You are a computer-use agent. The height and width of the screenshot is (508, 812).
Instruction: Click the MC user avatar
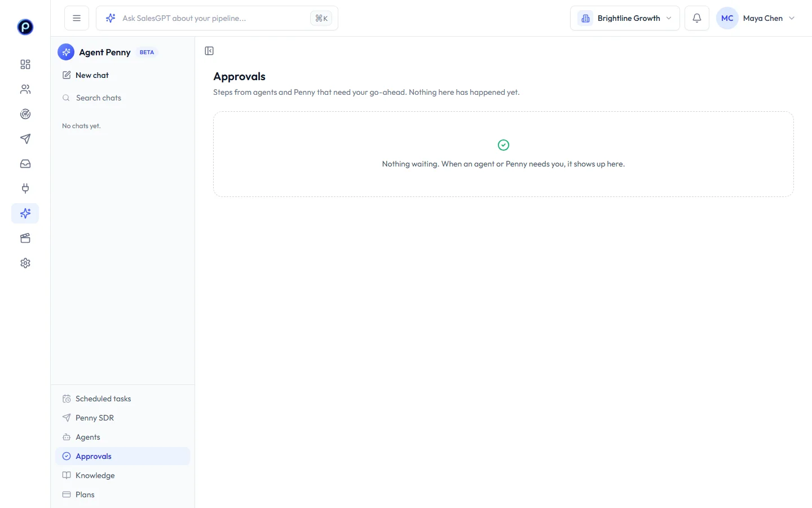click(727, 18)
